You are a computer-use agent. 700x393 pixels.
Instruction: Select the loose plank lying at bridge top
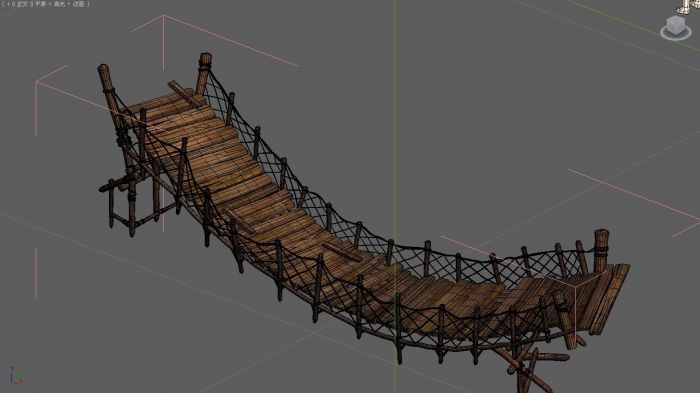pyautogui.click(x=185, y=94)
